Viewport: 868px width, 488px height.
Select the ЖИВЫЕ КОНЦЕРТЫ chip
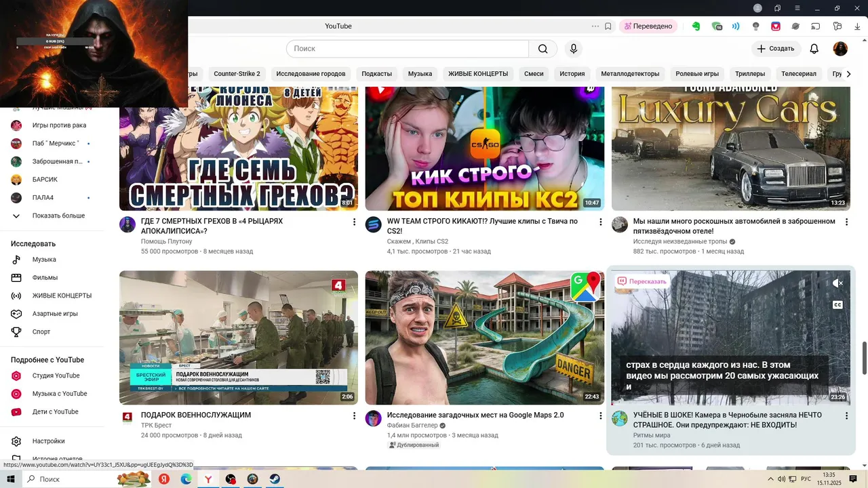478,74
